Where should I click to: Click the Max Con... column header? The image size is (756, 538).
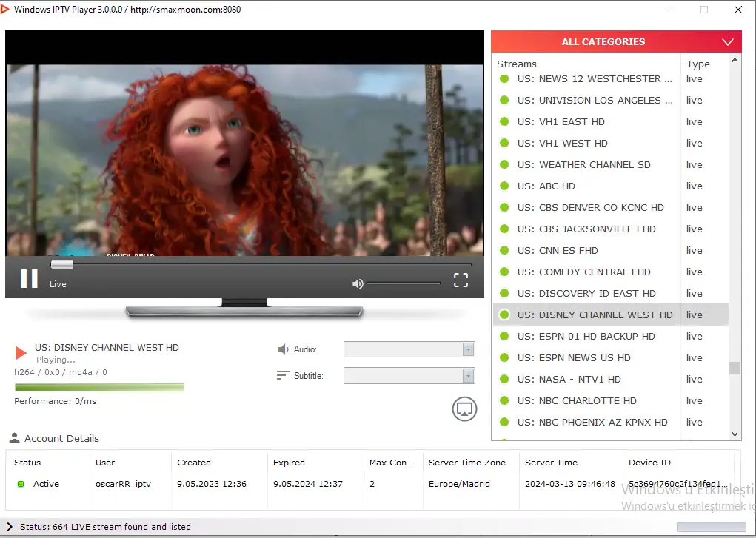click(391, 463)
